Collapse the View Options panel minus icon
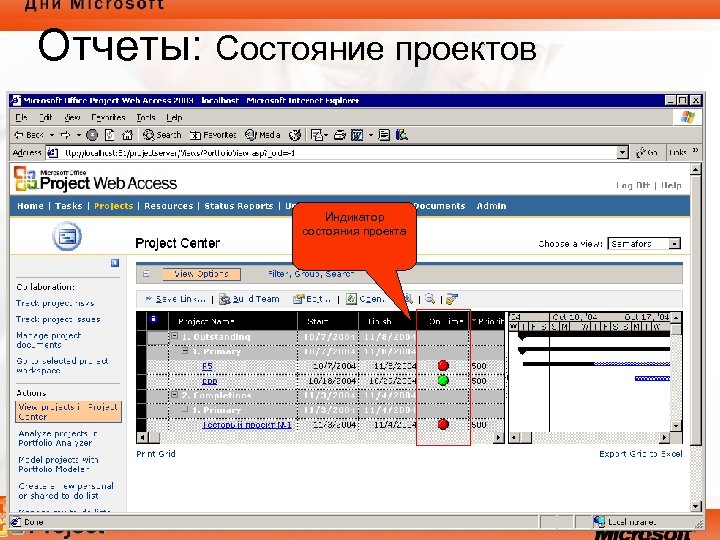 (146, 274)
